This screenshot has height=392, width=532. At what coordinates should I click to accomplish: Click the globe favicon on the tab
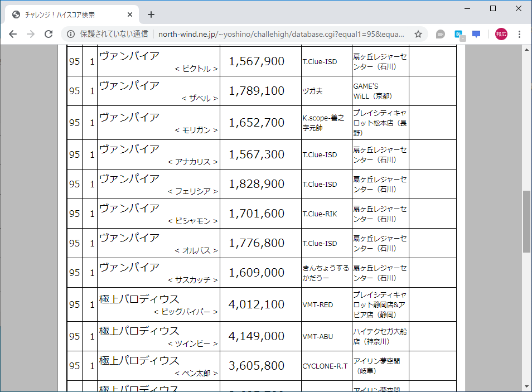click(14, 14)
